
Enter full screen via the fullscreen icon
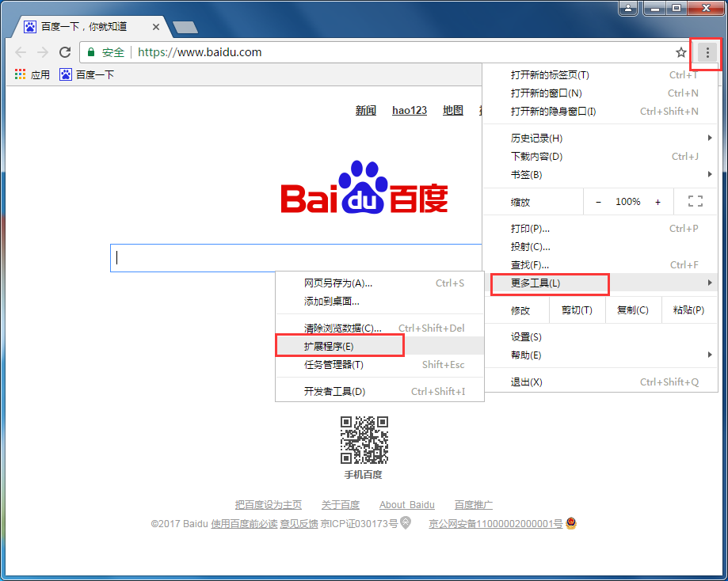click(x=695, y=201)
